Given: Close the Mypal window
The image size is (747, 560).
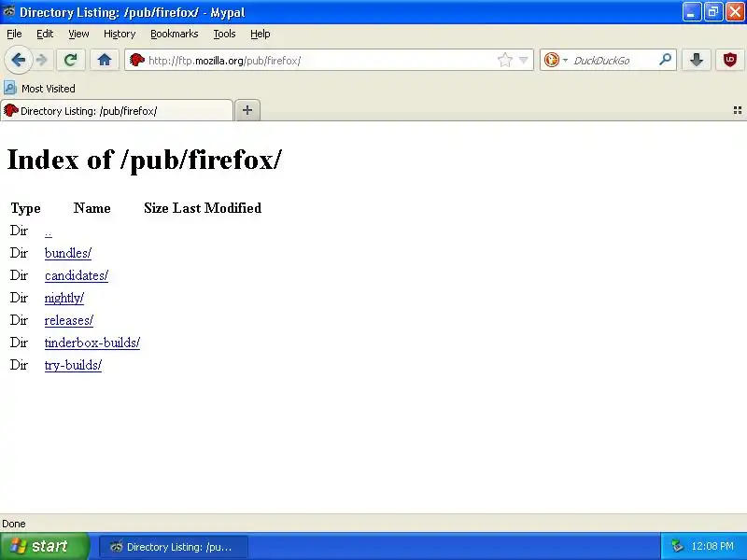Looking at the screenshot, I should 735,12.
